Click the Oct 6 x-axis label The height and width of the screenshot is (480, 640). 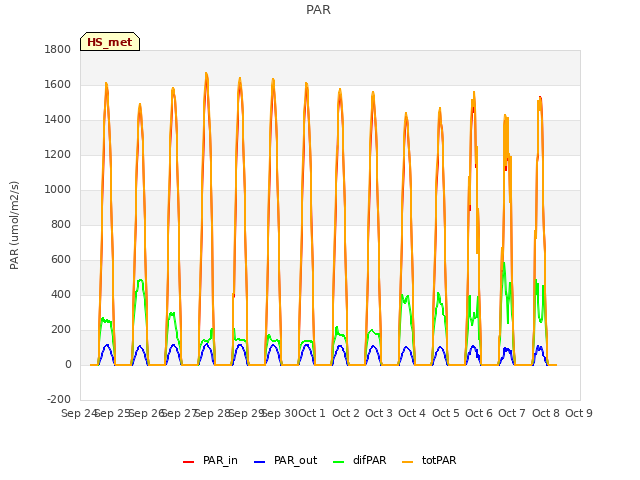479,413
